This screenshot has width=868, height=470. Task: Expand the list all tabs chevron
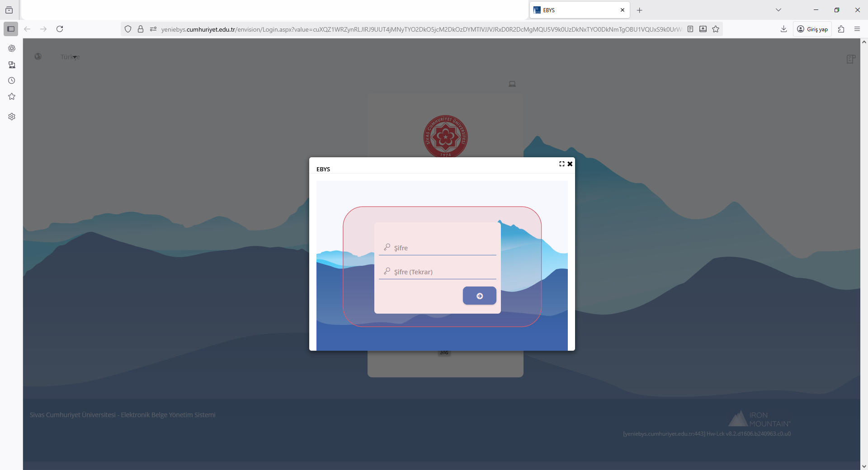(778, 10)
